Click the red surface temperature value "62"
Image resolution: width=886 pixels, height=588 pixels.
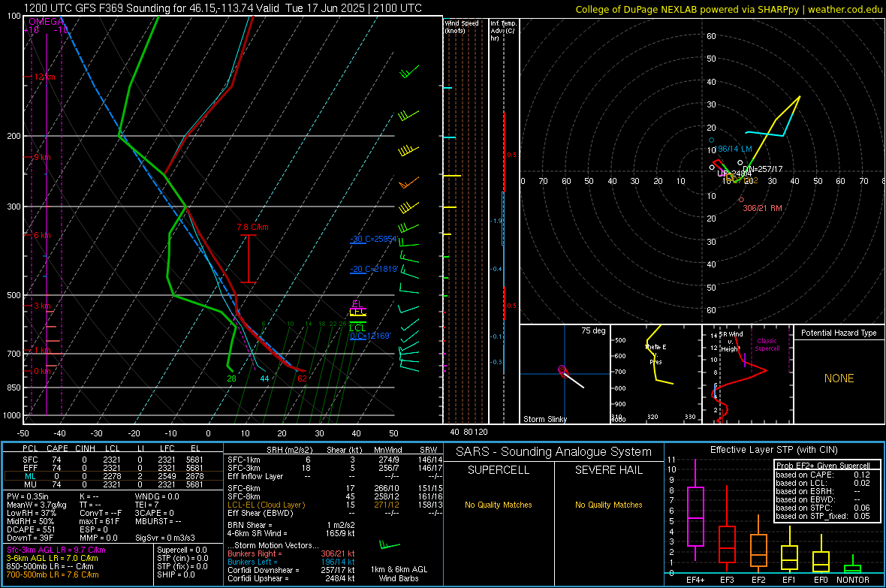(x=303, y=378)
